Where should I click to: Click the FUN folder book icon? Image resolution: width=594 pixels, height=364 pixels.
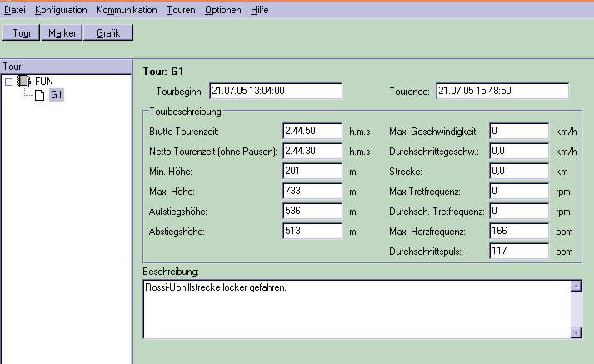25,81
